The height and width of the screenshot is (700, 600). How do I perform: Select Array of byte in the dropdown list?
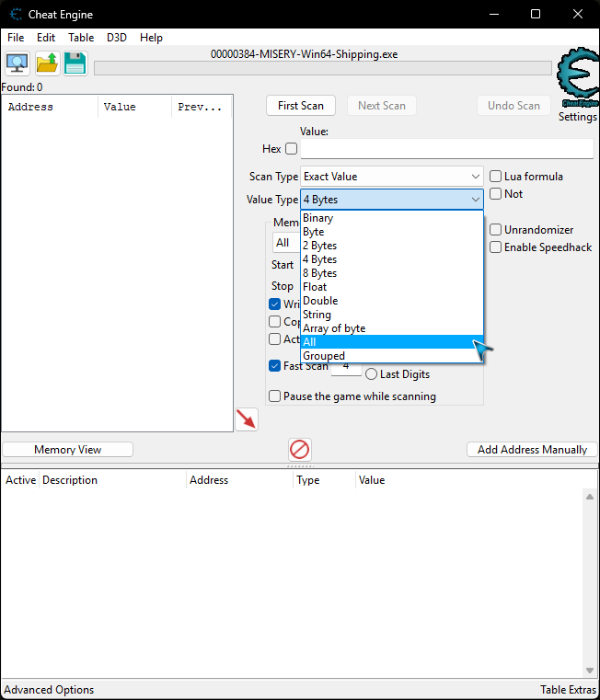pos(334,328)
